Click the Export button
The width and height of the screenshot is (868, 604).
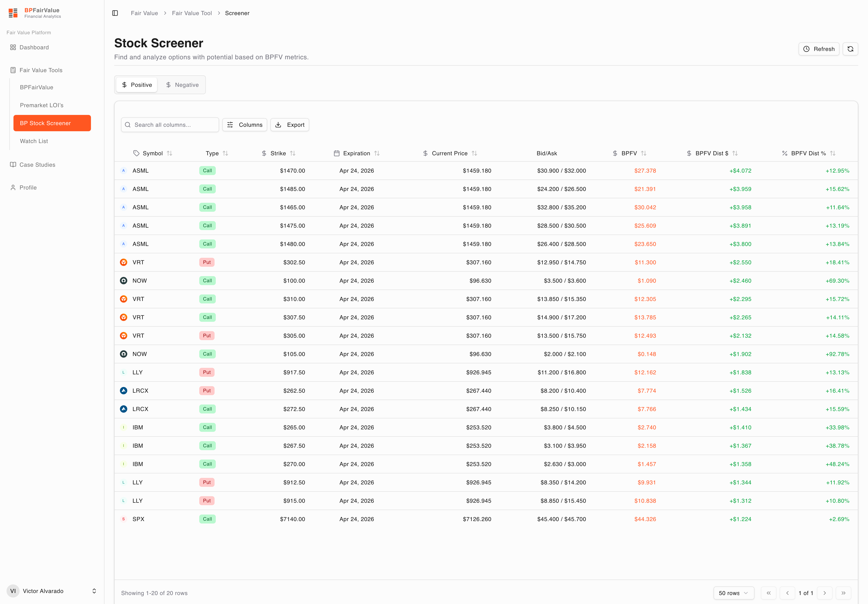click(290, 125)
